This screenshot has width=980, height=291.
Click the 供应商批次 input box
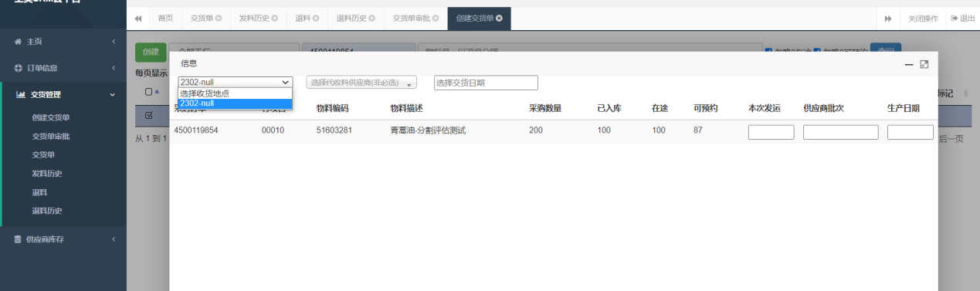pyautogui.click(x=841, y=132)
